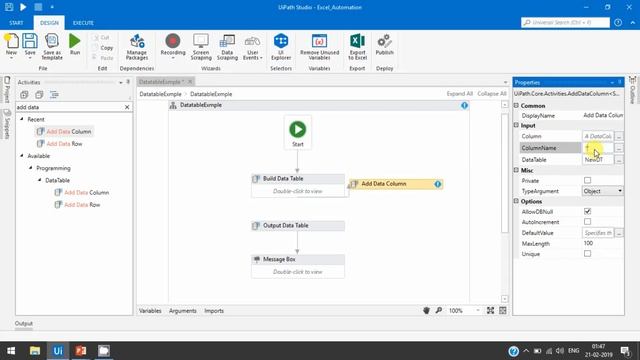Select Add Data Column under DataTable node
This screenshot has height=360, width=640.
point(82,192)
